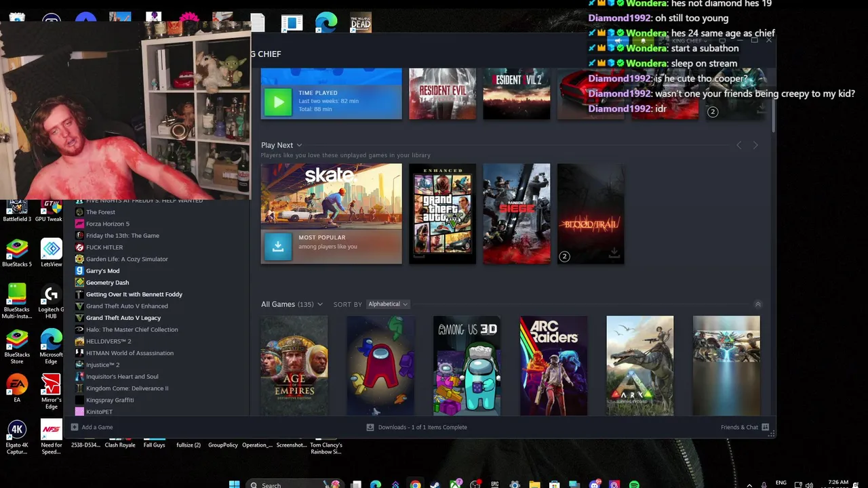
Task: Open Epic Games Launcher on taskbar
Action: coord(495,484)
